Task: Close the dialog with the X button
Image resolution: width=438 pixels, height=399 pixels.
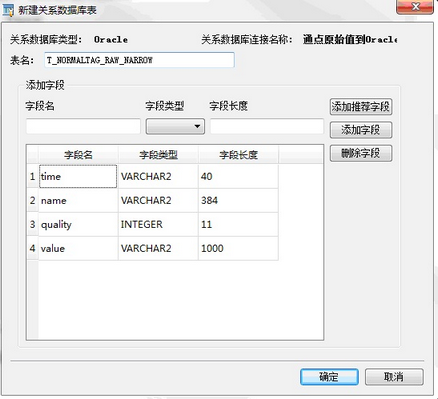Action: 415,7
